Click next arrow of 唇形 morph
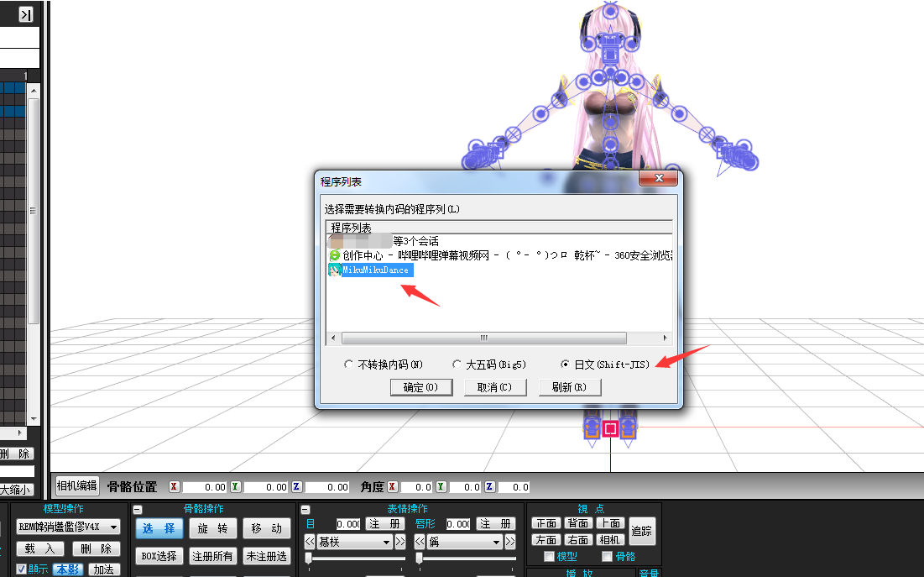 (x=510, y=542)
